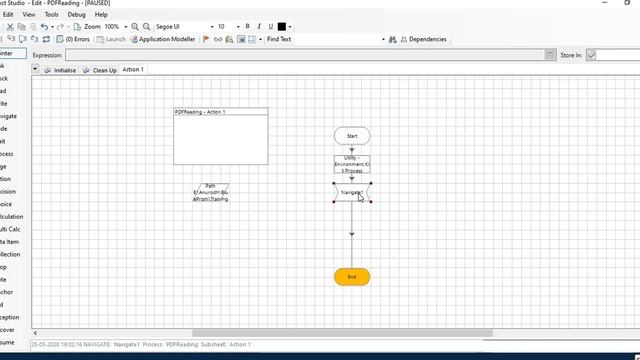Toggle underline formatting

pos(270,27)
